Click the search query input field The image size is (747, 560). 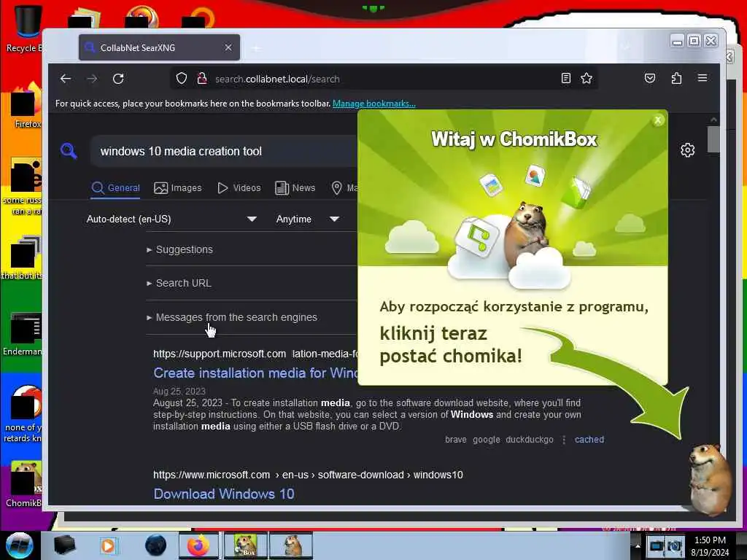click(224, 151)
